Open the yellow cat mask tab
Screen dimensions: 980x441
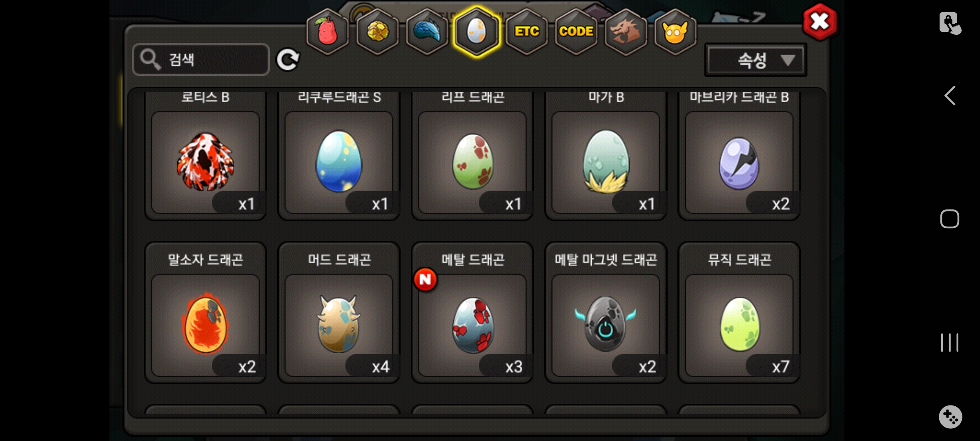[675, 32]
